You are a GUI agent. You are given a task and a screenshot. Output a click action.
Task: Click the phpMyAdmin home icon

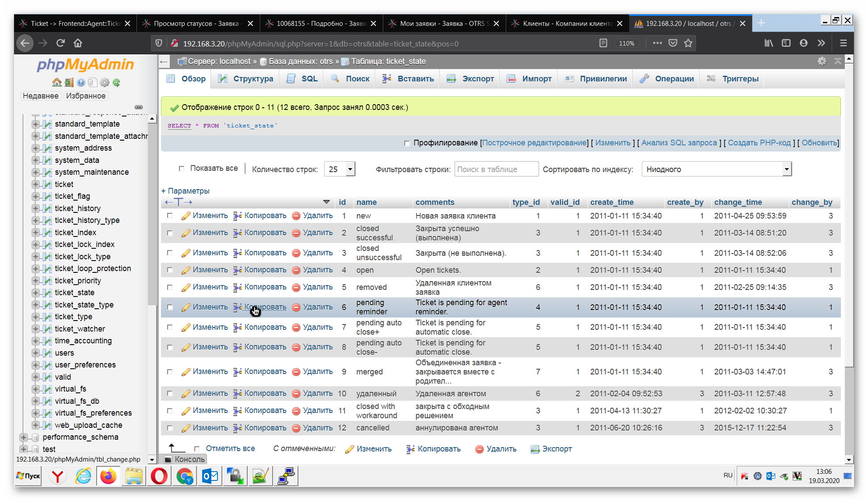(x=56, y=82)
